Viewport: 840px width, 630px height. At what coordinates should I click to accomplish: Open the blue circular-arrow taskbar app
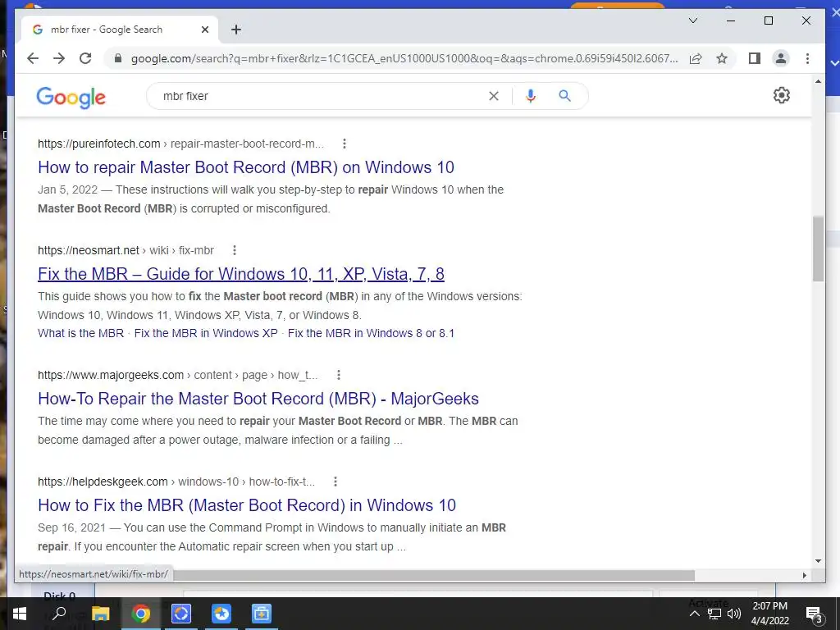[180, 614]
